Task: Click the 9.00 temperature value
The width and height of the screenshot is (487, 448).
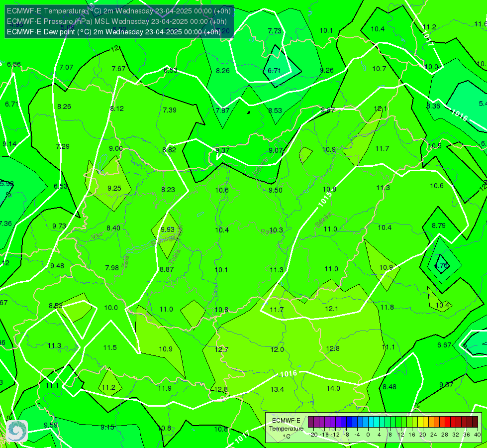Action: pyautogui.click(x=116, y=148)
